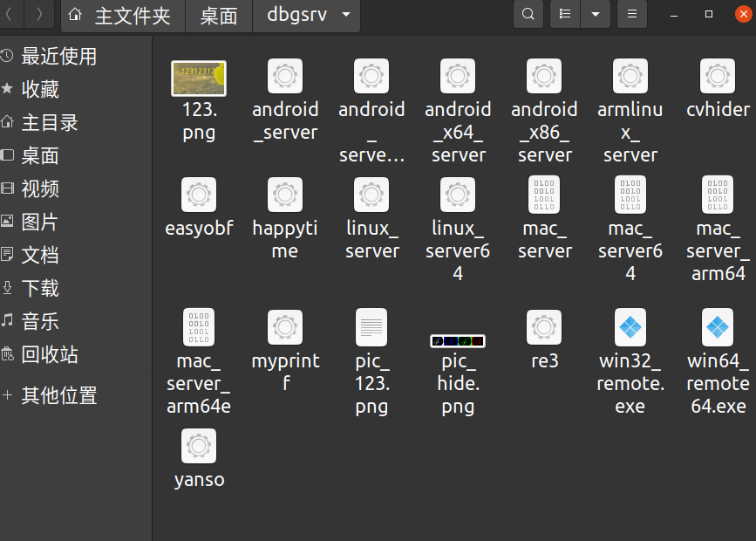Select the happytime executable icon

285,195
